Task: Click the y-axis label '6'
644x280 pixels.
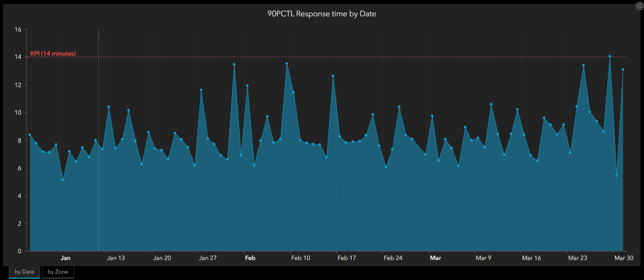Action: click(x=20, y=168)
